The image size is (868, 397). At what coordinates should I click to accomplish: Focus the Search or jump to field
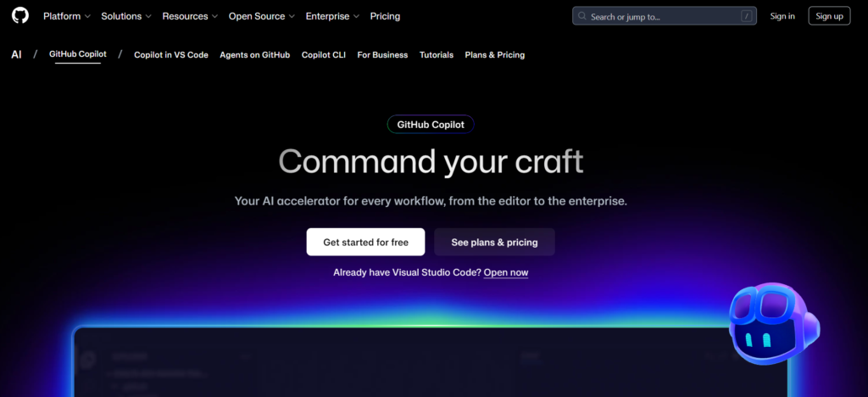665,16
